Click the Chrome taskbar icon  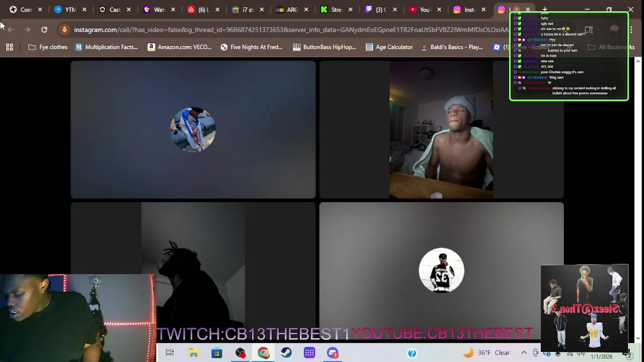263,353
